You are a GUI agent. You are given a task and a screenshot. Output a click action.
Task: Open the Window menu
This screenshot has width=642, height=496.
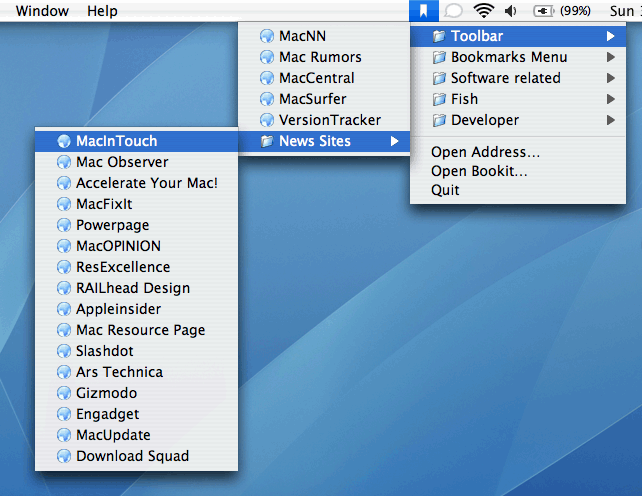(42, 11)
